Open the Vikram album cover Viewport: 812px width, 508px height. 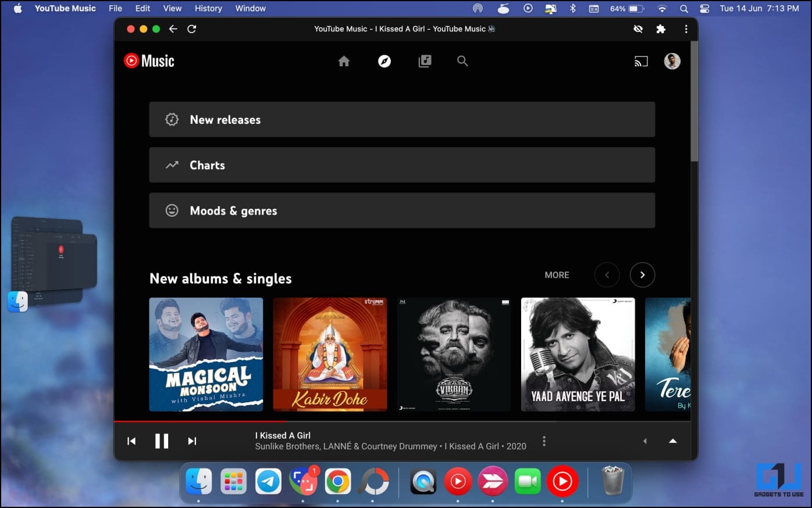[454, 355]
